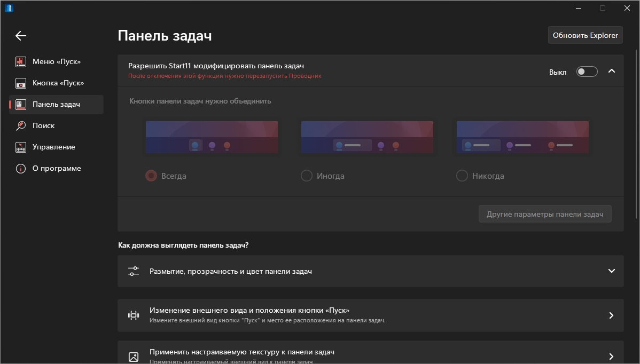Choose the Никогда radio option
The width and height of the screenshot is (640, 364).
click(x=462, y=176)
